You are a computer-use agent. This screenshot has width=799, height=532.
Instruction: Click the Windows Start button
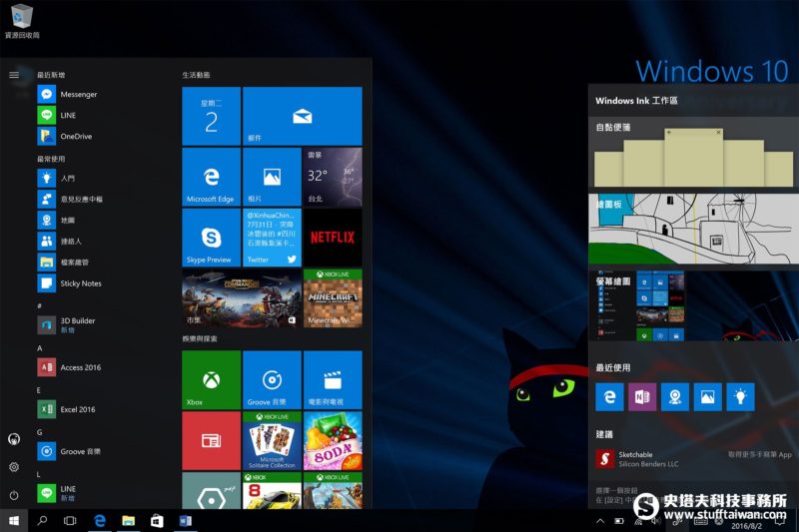pos(14,520)
